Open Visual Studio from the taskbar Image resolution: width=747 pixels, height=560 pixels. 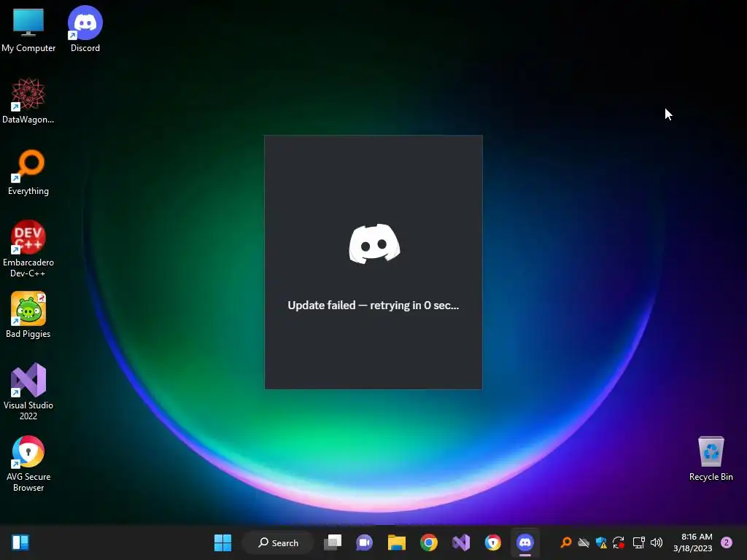pos(461,542)
